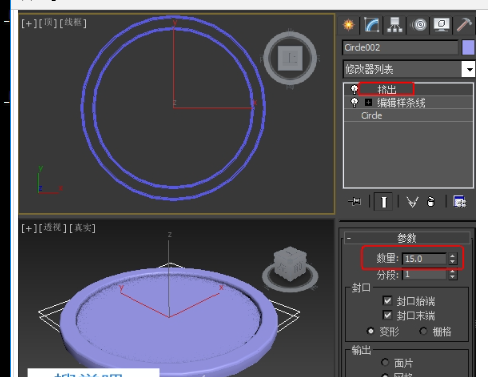Viewport: 488px width, 377px height.
Task: Open the Utilities hammer tab
Action: pos(464,25)
